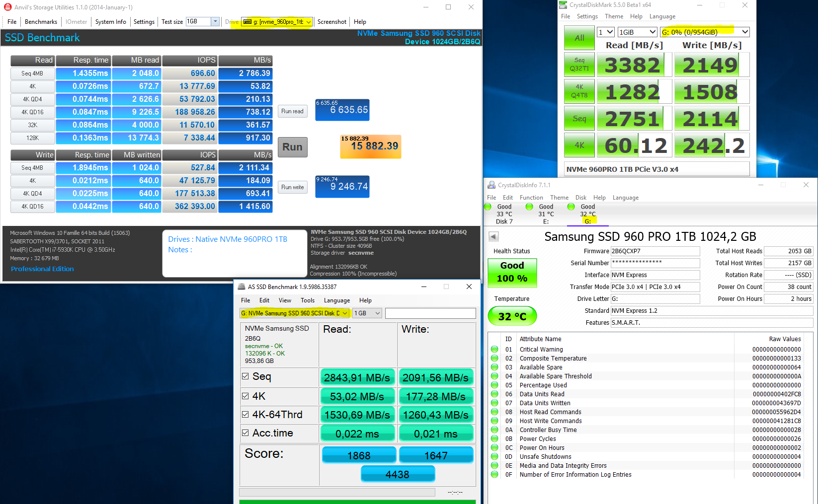Image resolution: width=818 pixels, height=504 pixels.
Task: Click the CrystalDiskInfo title bar icon
Action: coord(491,185)
